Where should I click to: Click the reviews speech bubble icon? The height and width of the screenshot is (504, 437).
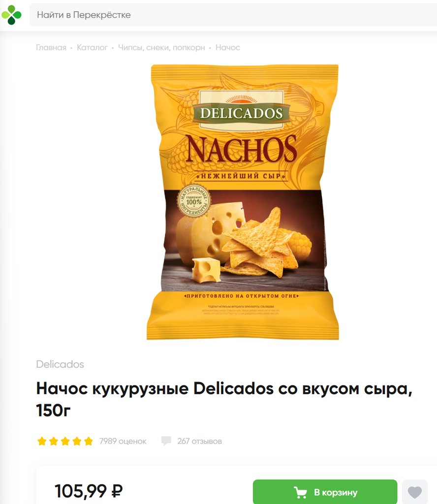tap(166, 441)
